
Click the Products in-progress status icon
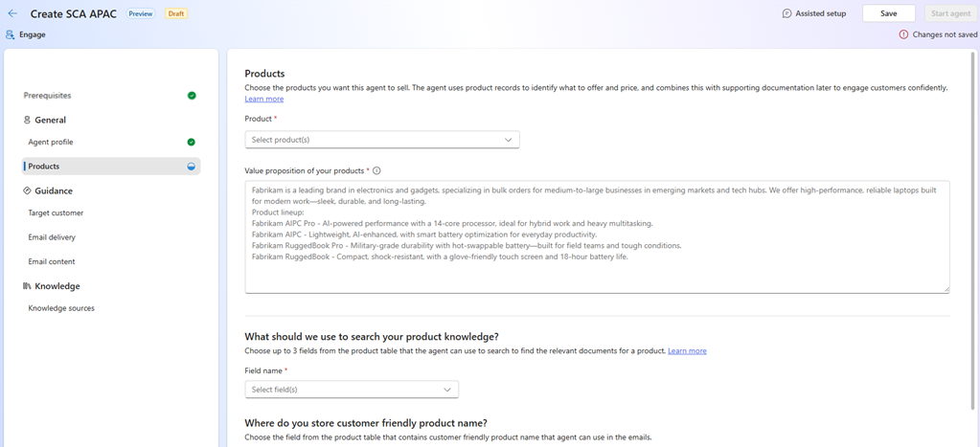coord(192,167)
